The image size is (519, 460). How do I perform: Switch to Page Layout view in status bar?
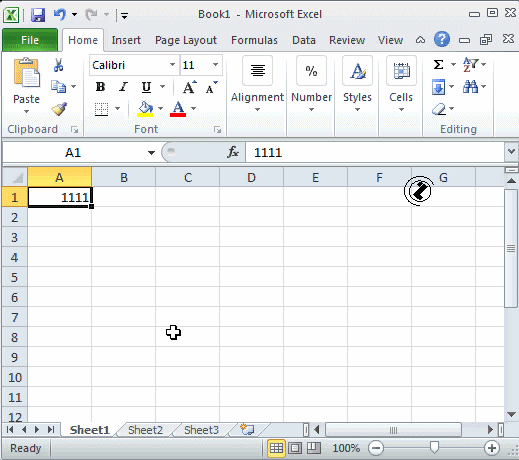[295, 448]
